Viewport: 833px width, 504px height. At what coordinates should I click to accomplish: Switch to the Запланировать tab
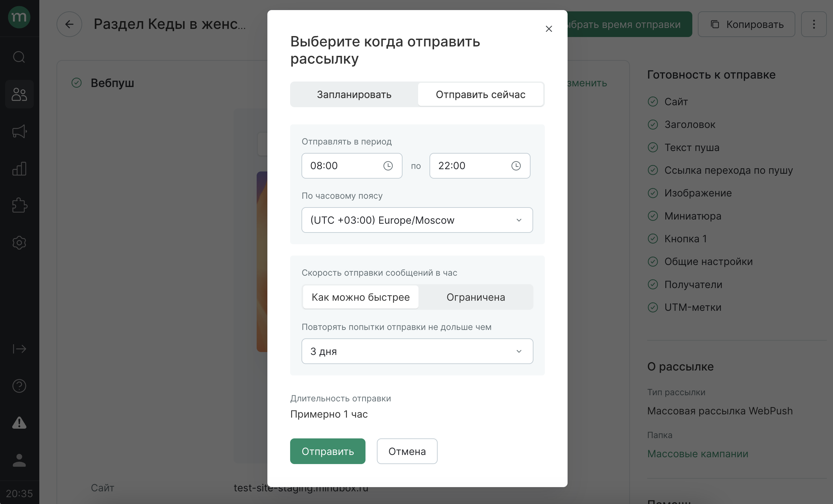pyautogui.click(x=354, y=94)
